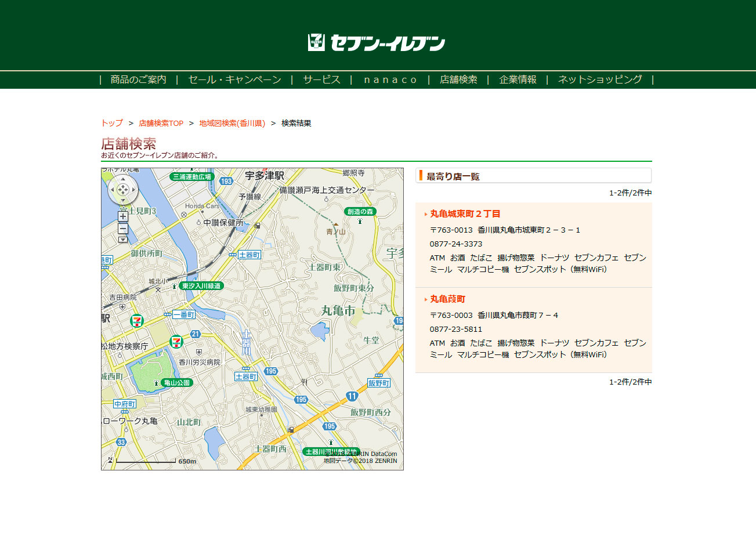Image resolution: width=756 pixels, height=536 pixels.
Task: Click the Seven-Eleven logo in the header
Action: pyautogui.click(x=377, y=43)
